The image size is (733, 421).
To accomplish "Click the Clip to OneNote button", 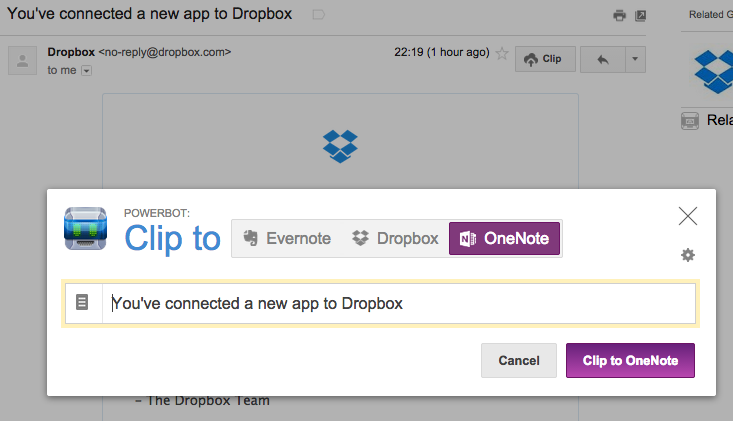I will (x=630, y=360).
